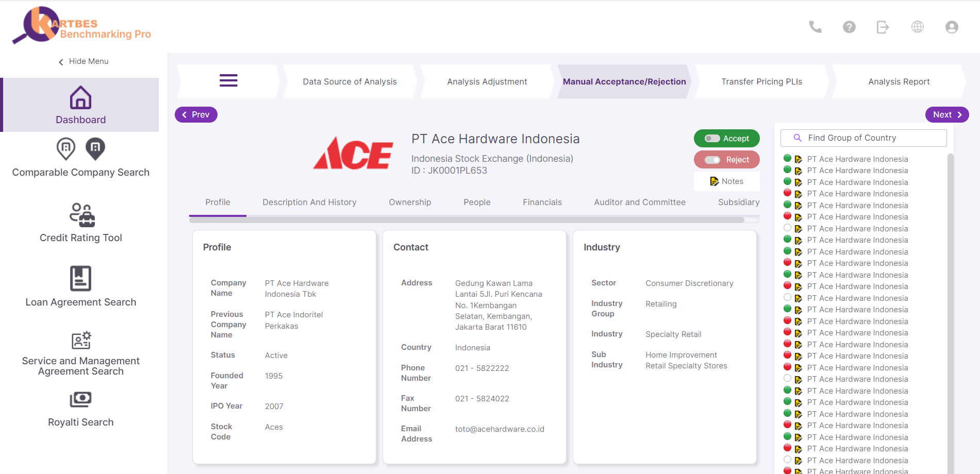Click the ACE company logo
Screen dimensions: 980x474
(353, 153)
